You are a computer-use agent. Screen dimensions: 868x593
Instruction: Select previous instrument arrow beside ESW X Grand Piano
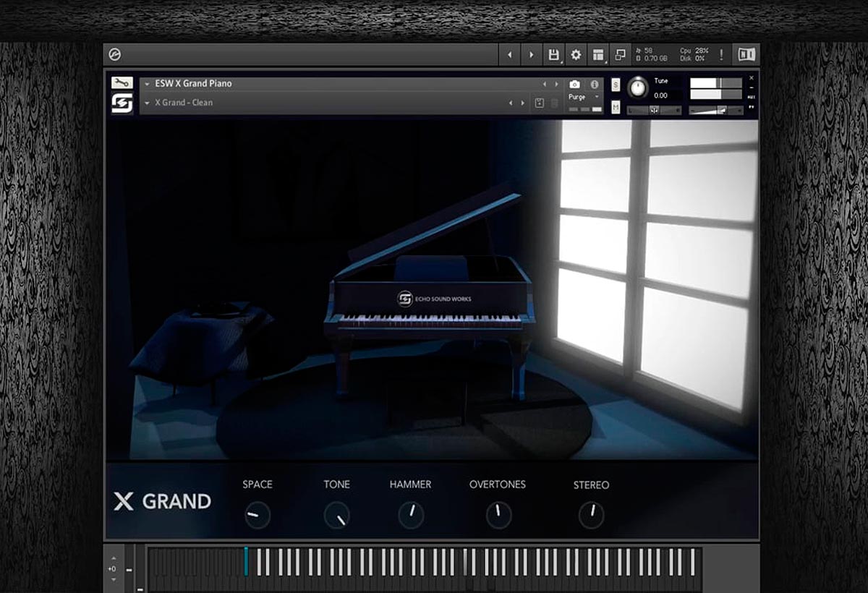tap(545, 84)
